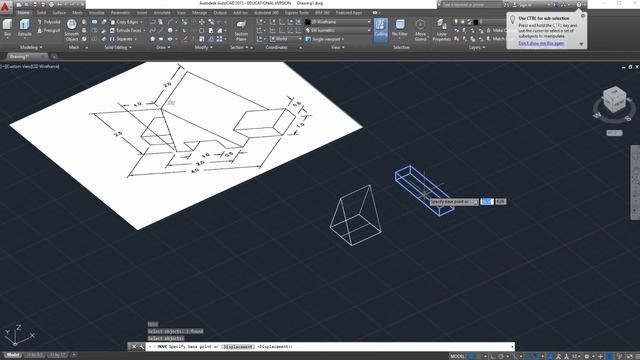Expand the Modify panel

tap(203, 47)
